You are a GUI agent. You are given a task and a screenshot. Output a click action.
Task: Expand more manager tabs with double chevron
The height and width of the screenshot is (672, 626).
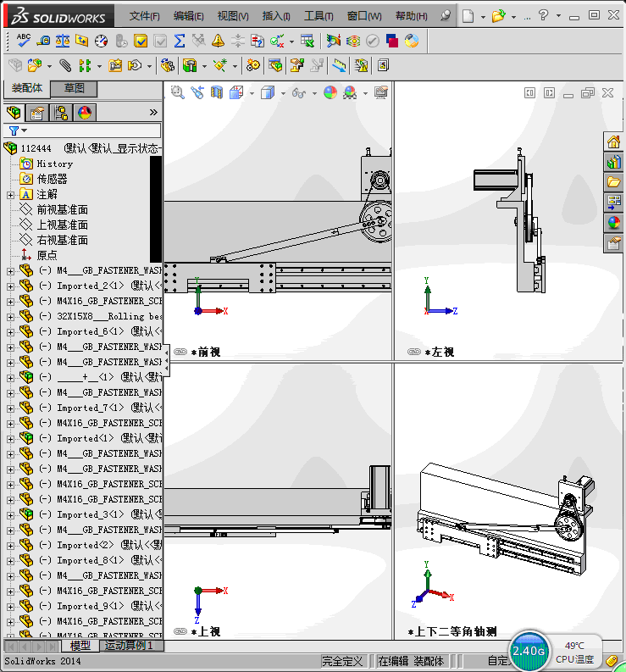(153, 113)
